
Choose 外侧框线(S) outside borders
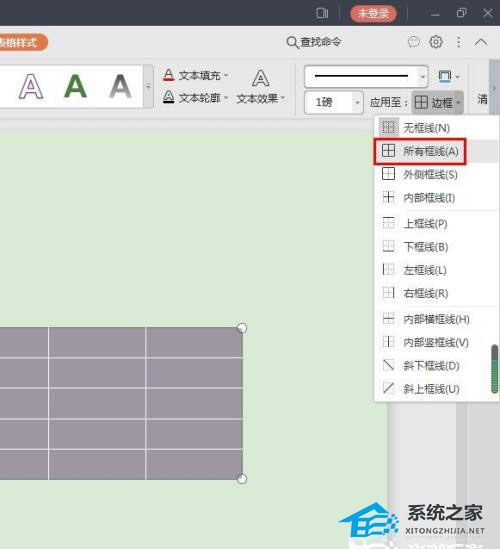click(x=436, y=174)
